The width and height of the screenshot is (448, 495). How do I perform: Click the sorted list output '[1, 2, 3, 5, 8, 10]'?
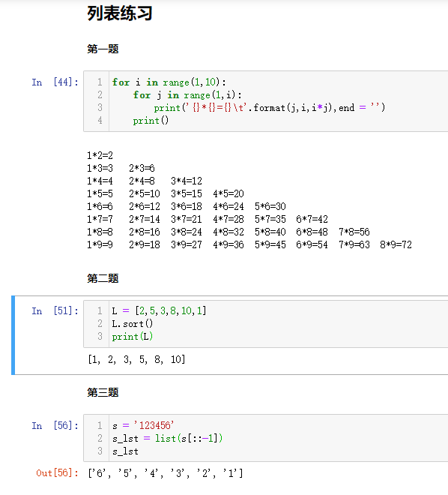136,359
